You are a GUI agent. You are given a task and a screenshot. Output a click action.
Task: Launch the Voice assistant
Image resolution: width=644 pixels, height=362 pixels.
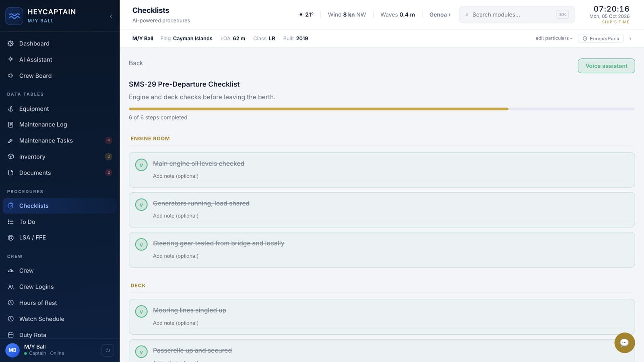pyautogui.click(x=606, y=66)
